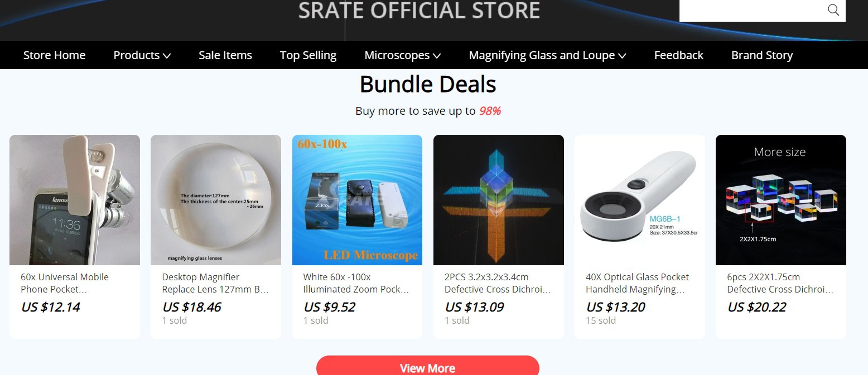The width and height of the screenshot is (868, 375).
Task: Open the Sale Items page
Action: (x=225, y=55)
